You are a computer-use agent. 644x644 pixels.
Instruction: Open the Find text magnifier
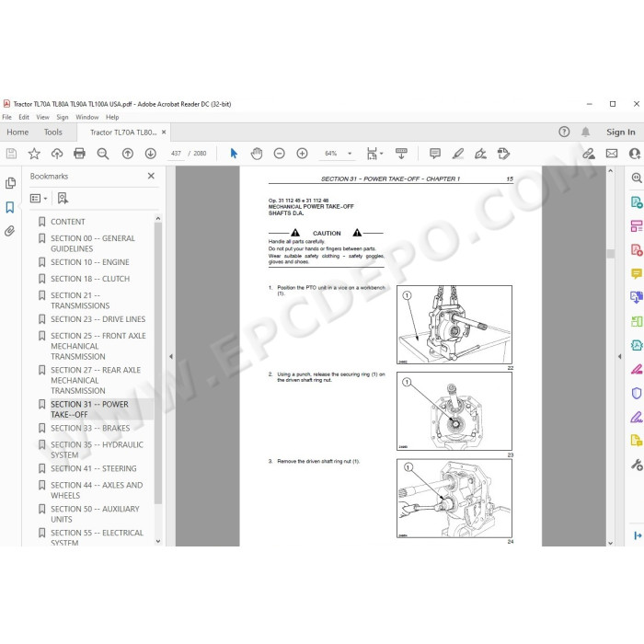(x=103, y=154)
